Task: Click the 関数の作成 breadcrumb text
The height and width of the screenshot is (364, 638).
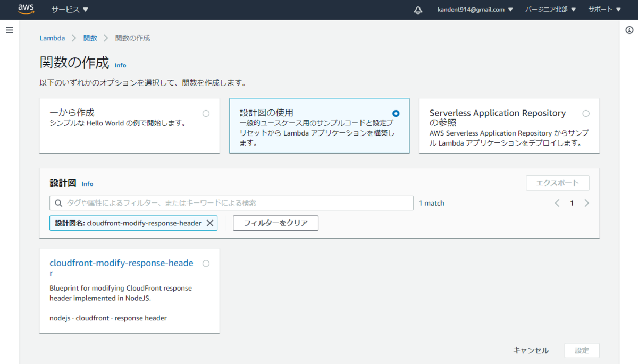Action: [132, 38]
